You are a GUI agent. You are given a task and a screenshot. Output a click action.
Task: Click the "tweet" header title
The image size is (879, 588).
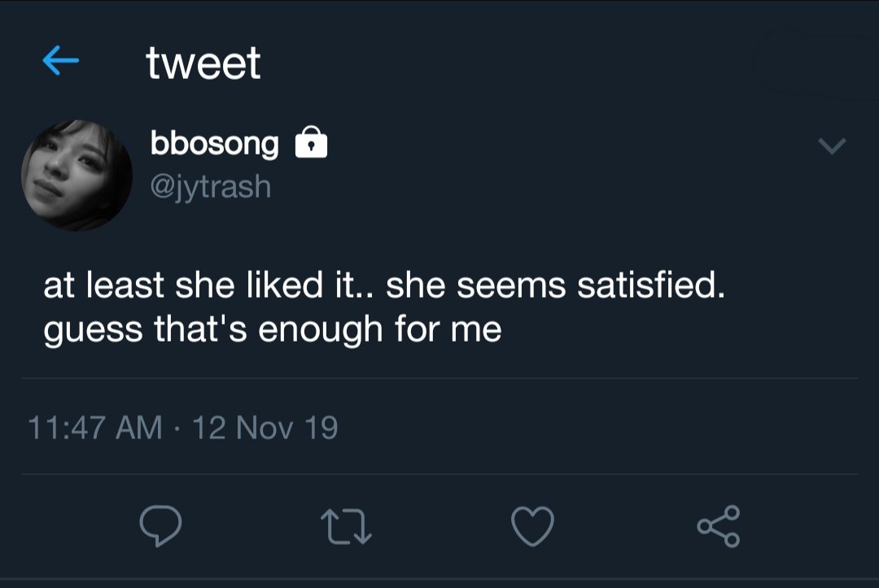coord(203,63)
